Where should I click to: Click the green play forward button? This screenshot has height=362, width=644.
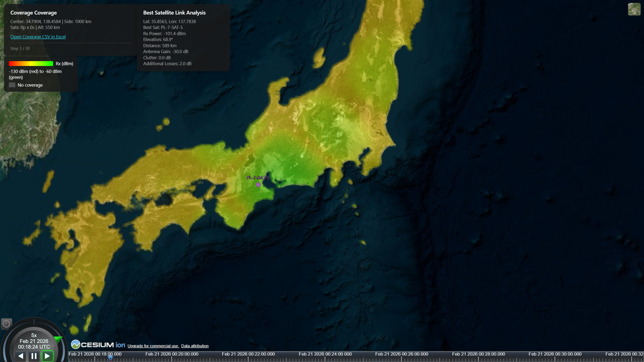pos(48,356)
